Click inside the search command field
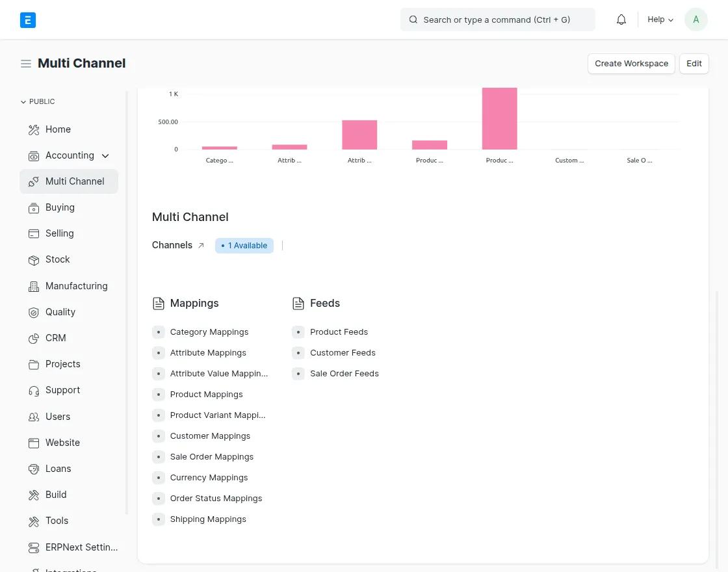The height and width of the screenshot is (572, 728). point(497,19)
